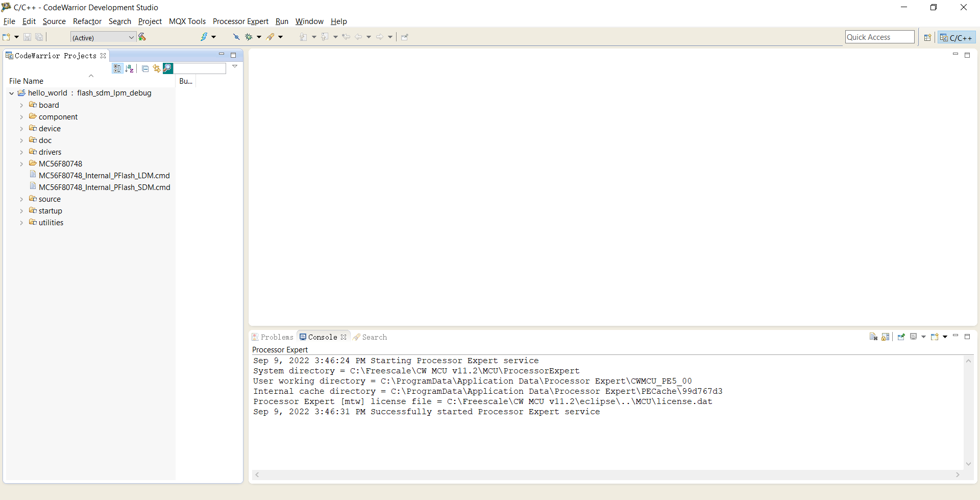This screenshot has width=980, height=500.
Task: Click the Console horizontal scrollbar right arrow
Action: tap(958, 475)
